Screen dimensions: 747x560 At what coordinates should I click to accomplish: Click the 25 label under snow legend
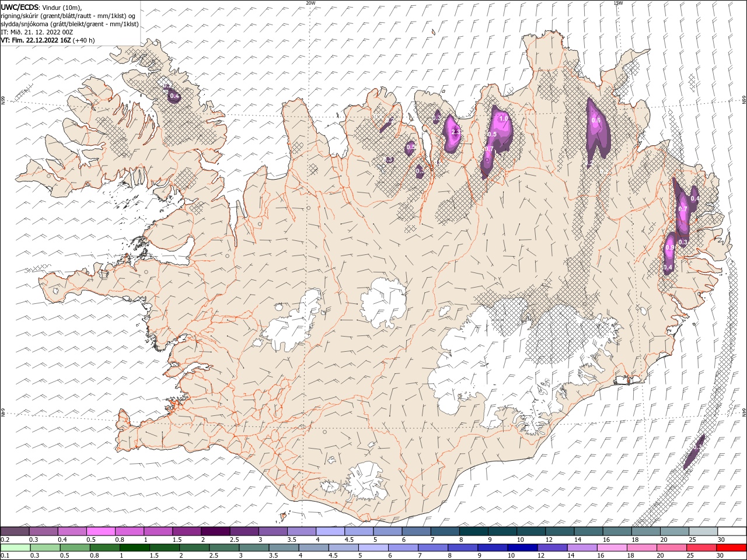pyautogui.click(x=692, y=540)
